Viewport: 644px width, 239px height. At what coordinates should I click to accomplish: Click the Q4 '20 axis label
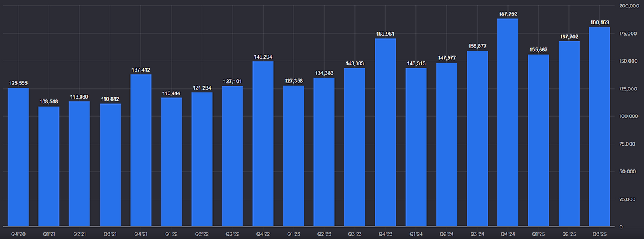[18, 234]
